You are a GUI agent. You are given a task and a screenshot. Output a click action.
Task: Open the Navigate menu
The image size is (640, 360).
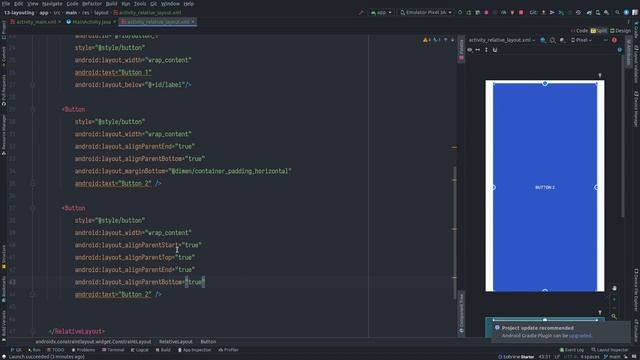52,4
